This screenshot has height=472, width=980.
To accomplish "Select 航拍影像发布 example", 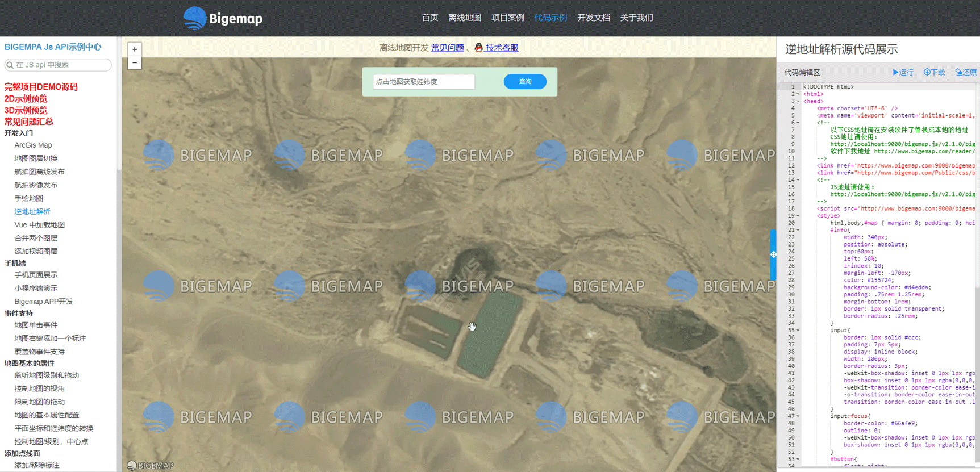I will 36,185.
